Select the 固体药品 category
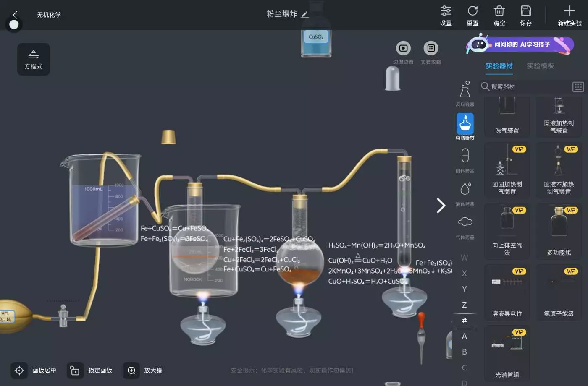Image resolution: width=588 pixels, height=386 pixels. click(x=465, y=160)
